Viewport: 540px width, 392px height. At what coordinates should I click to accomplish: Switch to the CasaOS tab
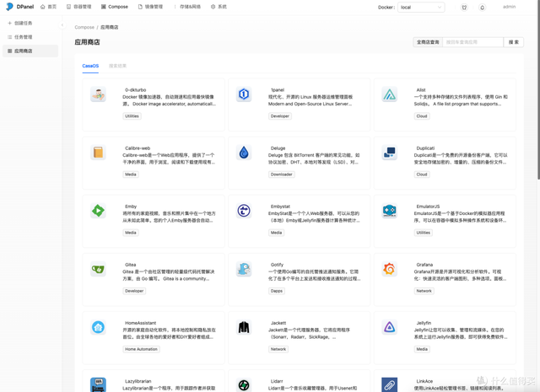pos(90,66)
